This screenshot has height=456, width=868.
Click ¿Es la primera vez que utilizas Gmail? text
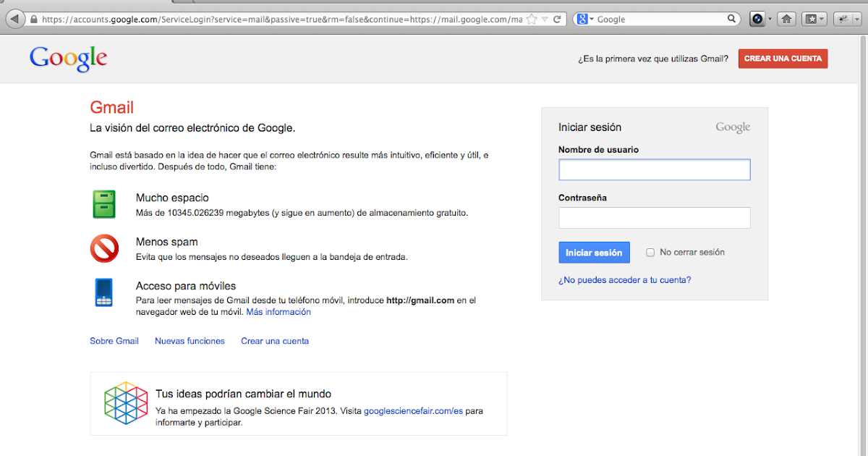[653, 59]
